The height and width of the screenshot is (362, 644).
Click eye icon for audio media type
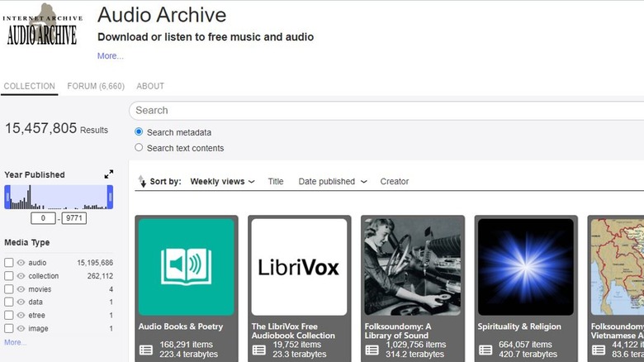[x=21, y=263]
